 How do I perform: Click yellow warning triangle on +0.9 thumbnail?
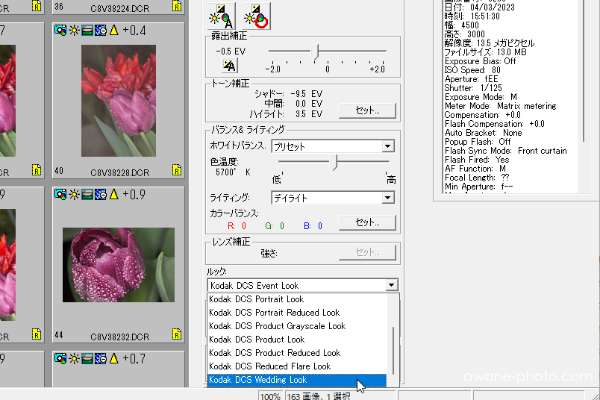click(114, 194)
